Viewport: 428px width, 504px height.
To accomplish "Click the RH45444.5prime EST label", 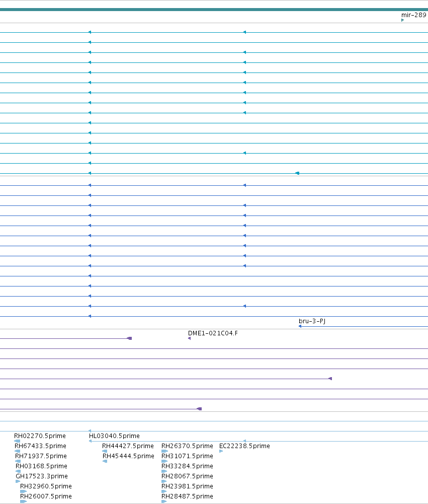I will 128,456.
